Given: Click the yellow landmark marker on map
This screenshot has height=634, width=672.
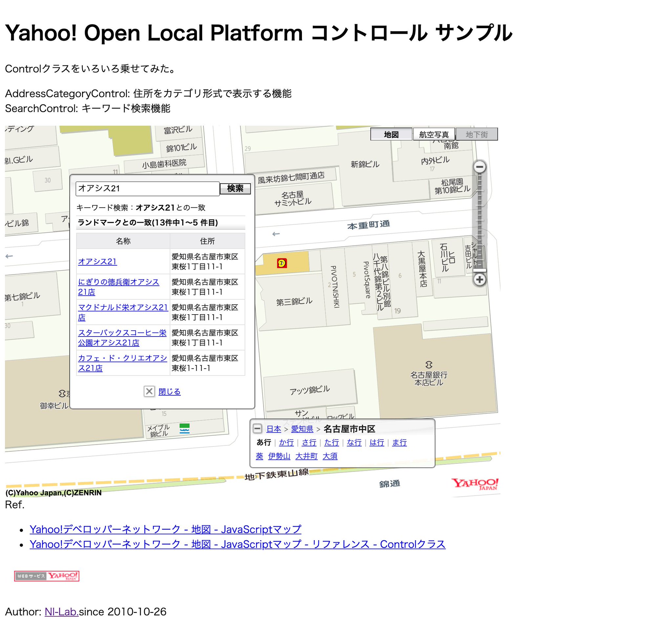Looking at the screenshot, I should [282, 263].
